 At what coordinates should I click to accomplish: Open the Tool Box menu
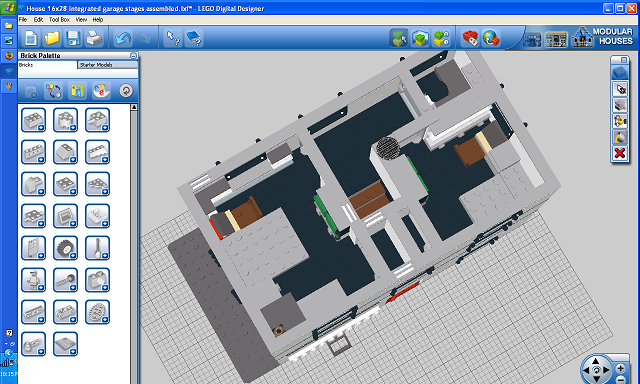pyautogui.click(x=59, y=20)
